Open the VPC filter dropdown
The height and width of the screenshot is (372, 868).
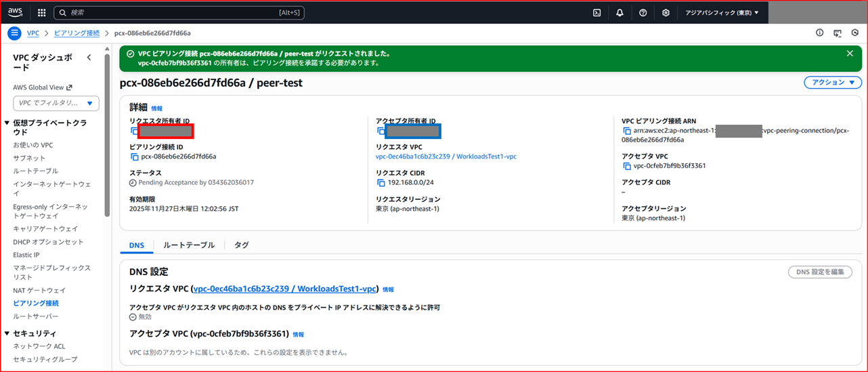pyautogui.click(x=56, y=103)
